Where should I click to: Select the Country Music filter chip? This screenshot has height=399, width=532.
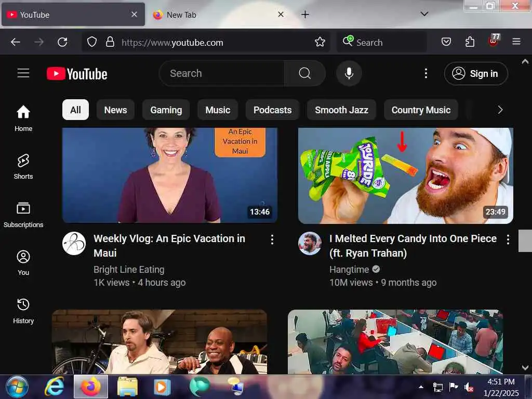[x=421, y=110]
